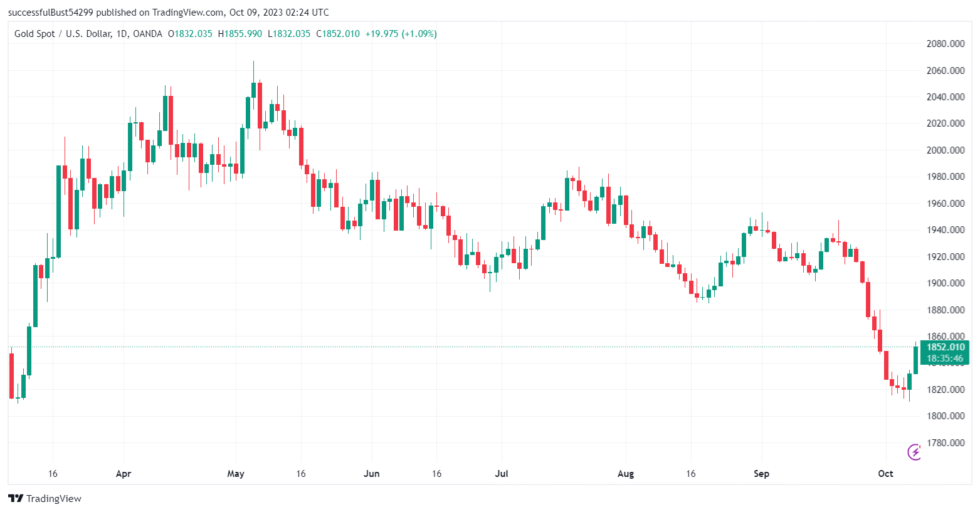980x512 pixels.
Task: Click the Sep label on time axis
Action: pos(761,473)
